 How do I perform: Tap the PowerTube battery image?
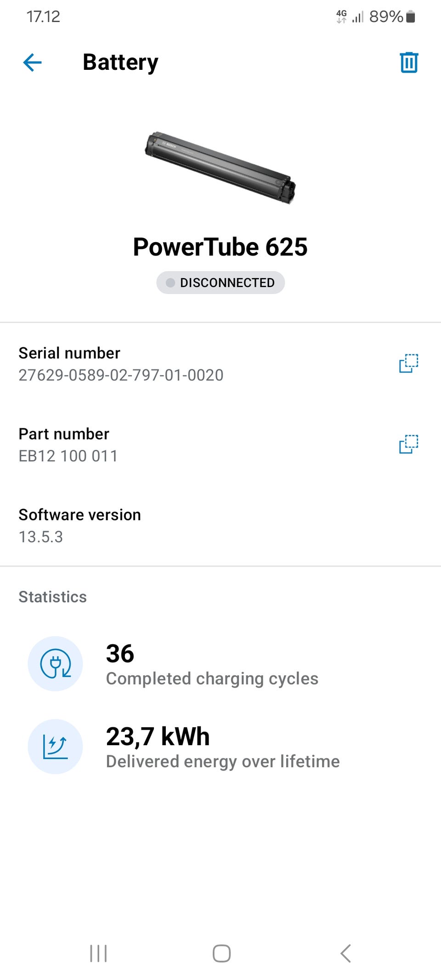click(220, 168)
